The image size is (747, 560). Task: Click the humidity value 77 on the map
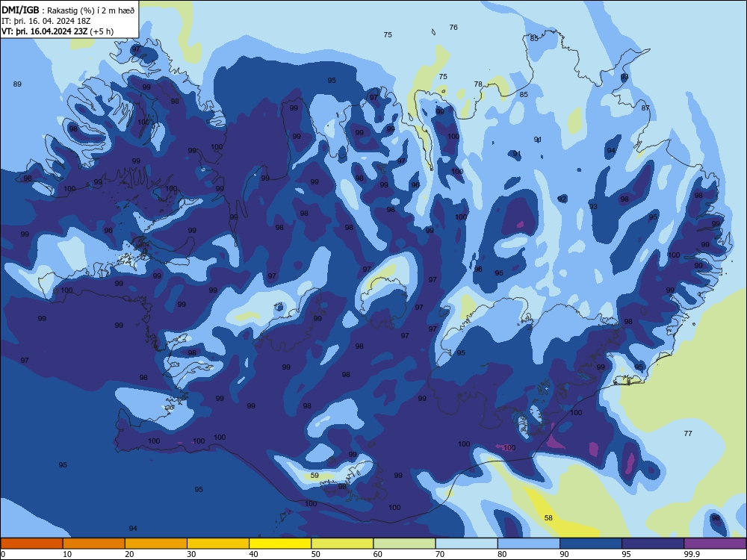pyautogui.click(x=688, y=433)
